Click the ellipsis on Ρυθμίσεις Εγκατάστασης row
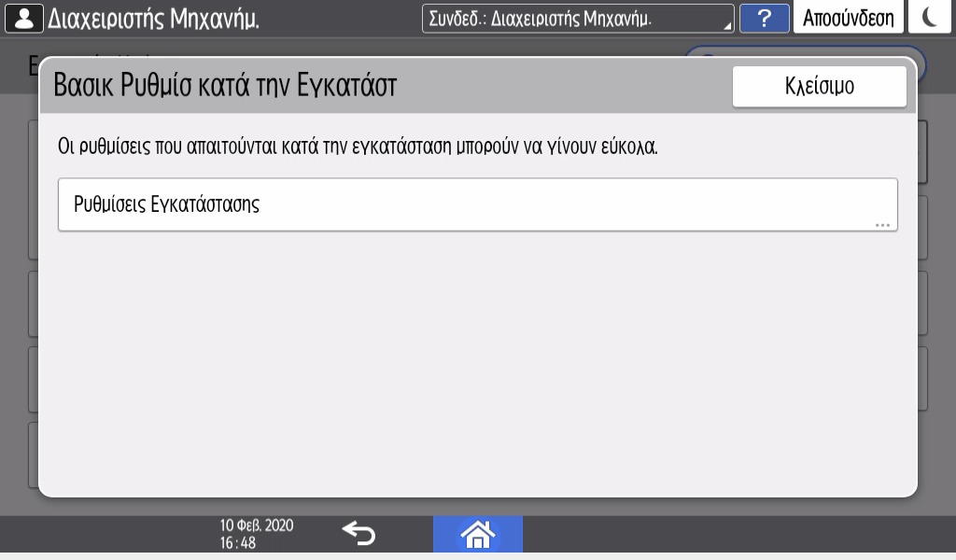The image size is (956, 560). pyautogui.click(x=882, y=225)
